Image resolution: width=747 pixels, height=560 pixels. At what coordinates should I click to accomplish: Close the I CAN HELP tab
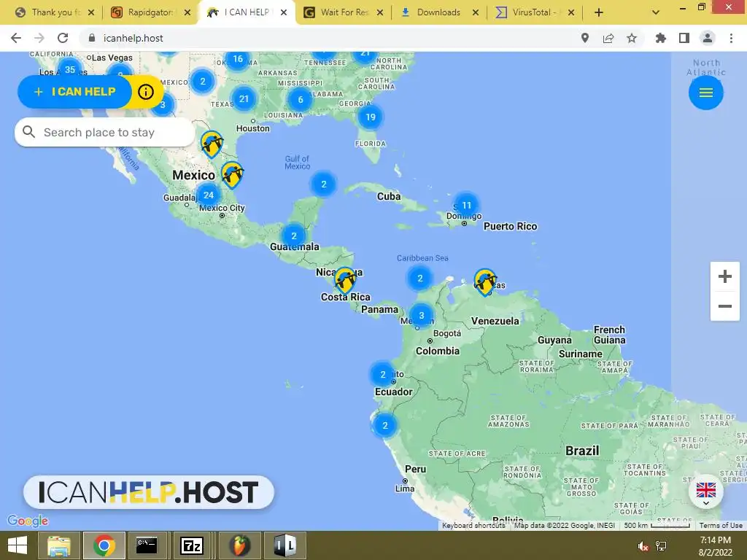(x=284, y=12)
